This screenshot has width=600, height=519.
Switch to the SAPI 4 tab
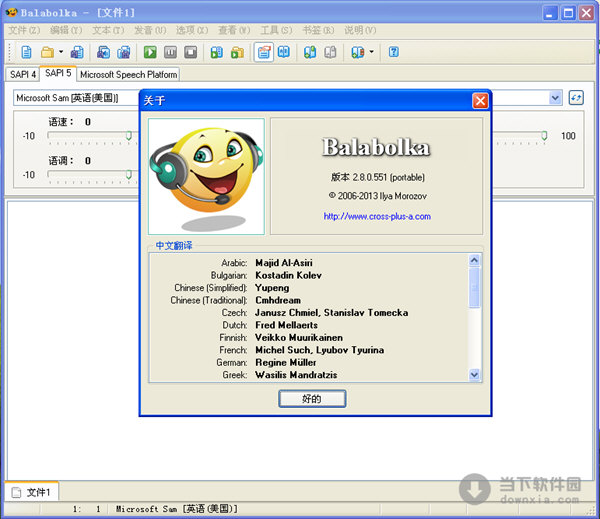tap(23, 74)
